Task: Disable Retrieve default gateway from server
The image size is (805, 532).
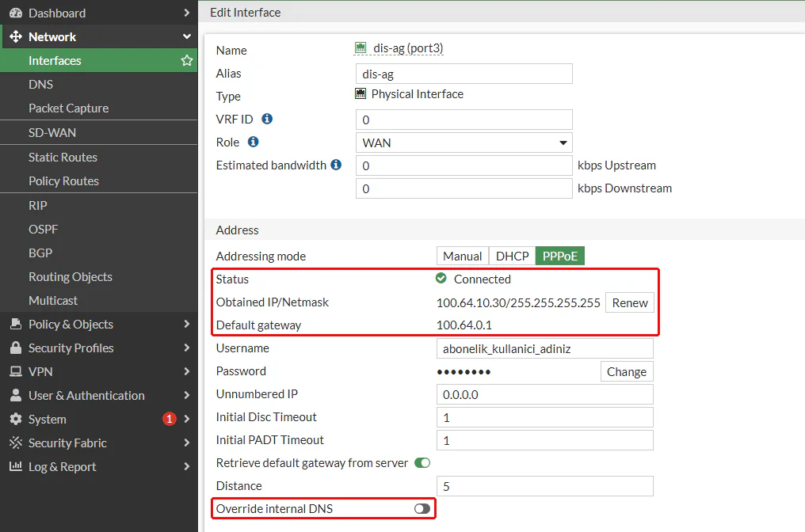Action: pos(422,463)
